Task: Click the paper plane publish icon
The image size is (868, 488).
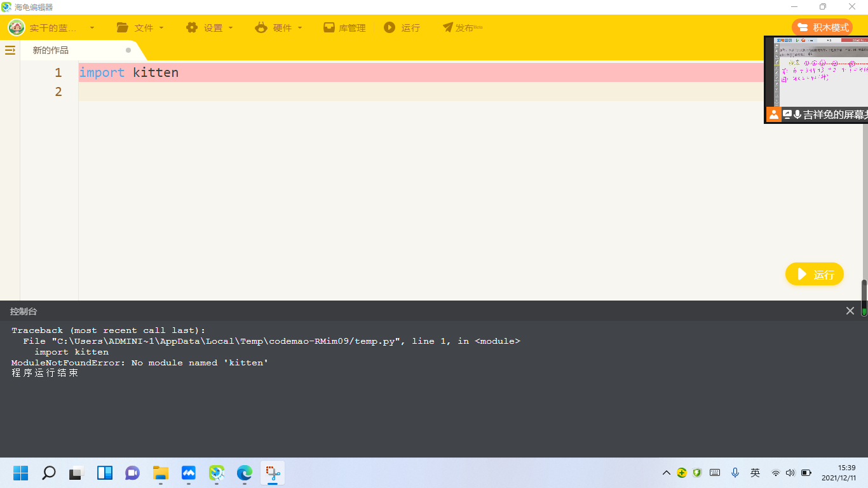Action: pos(448,28)
